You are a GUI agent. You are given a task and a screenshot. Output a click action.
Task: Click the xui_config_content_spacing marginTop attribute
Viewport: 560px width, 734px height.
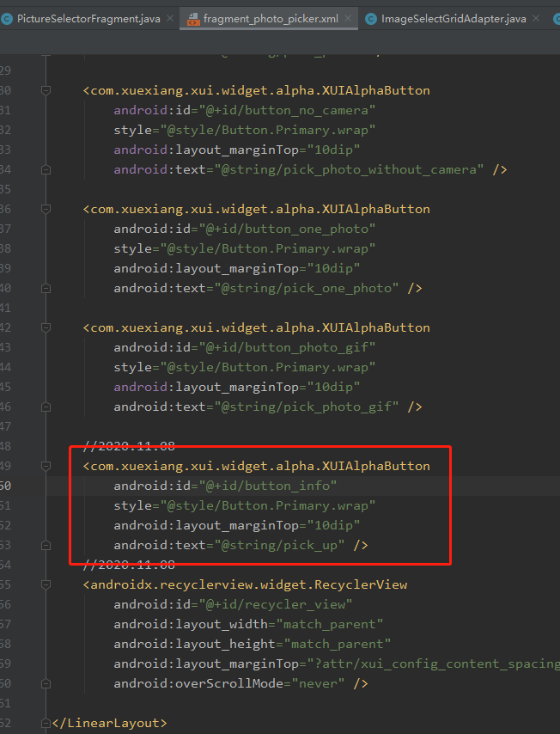pyautogui.click(x=337, y=664)
